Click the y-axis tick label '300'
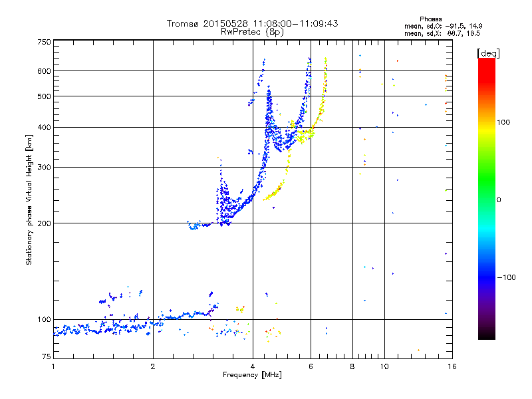The width and height of the screenshot is (532, 399). click(44, 168)
